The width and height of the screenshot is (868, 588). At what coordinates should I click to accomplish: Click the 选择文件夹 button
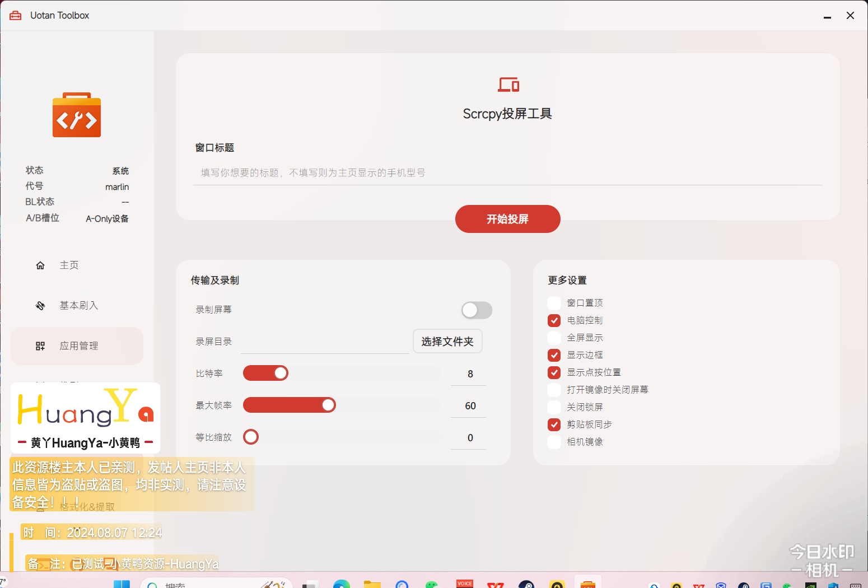[x=447, y=342]
